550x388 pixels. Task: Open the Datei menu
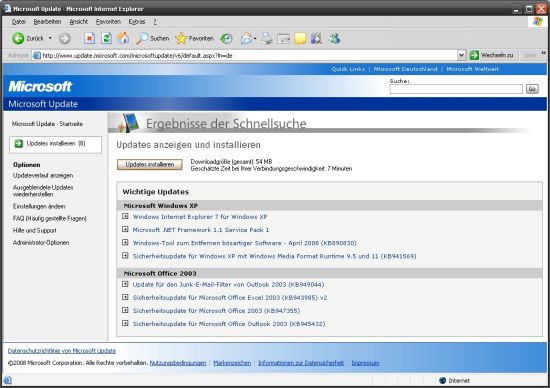point(19,22)
